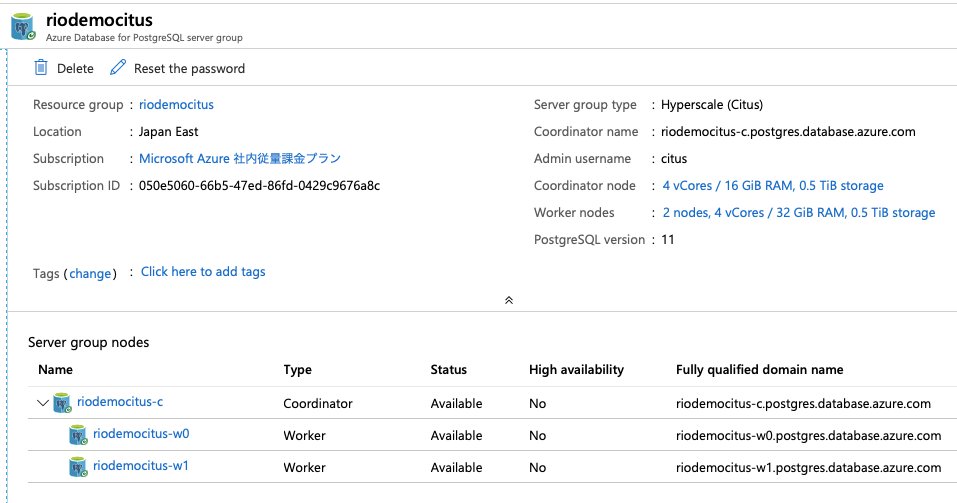This screenshot has width=957, height=503.
Task: Click the Status column header
Action: tap(449, 369)
